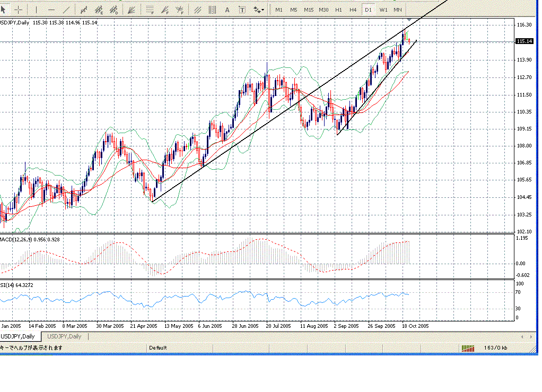Select the Crosshair tool
This screenshot has height=392, width=542.
[x=18, y=10]
